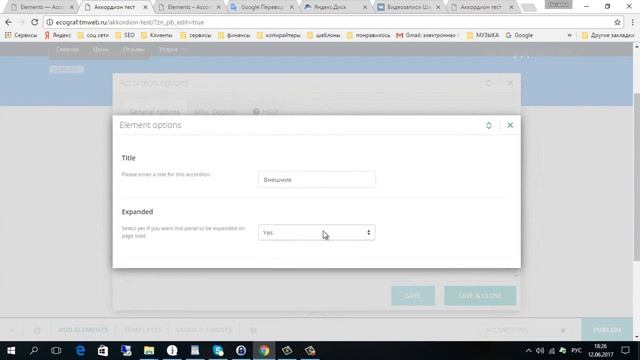
Task: Click the dimmed SAVE button
Action: [x=413, y=296]
